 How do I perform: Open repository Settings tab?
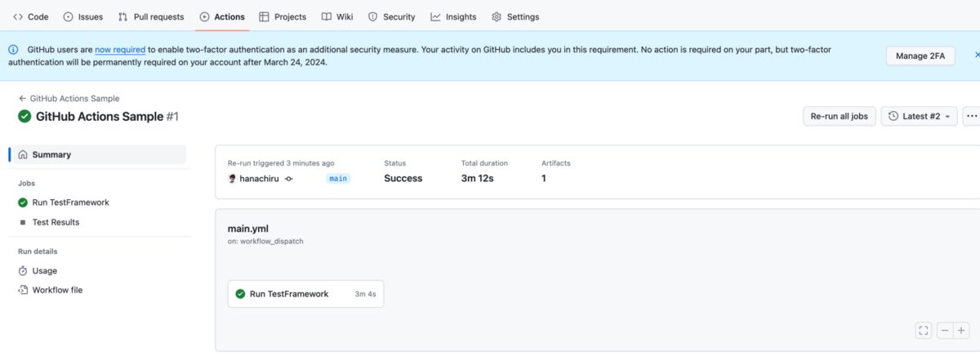point(515,16)
